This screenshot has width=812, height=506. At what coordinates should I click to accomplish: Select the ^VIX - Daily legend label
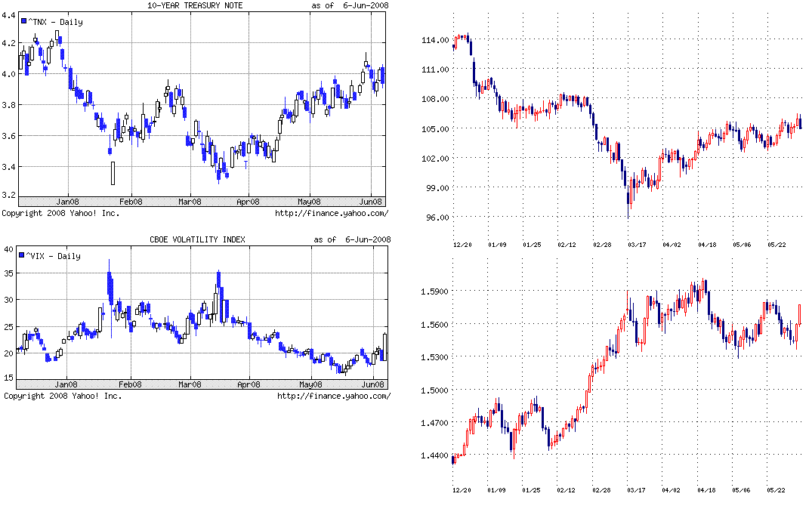point(57,256)
